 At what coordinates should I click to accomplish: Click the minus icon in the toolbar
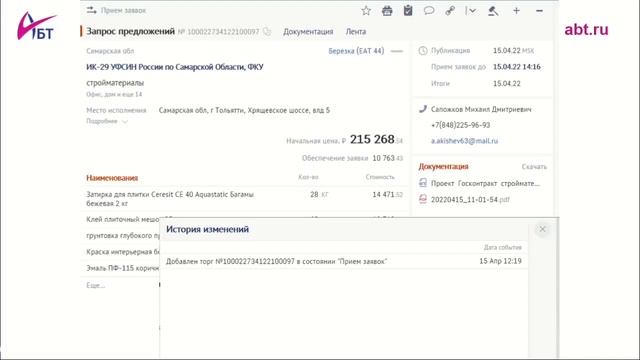tap(539, 11)
